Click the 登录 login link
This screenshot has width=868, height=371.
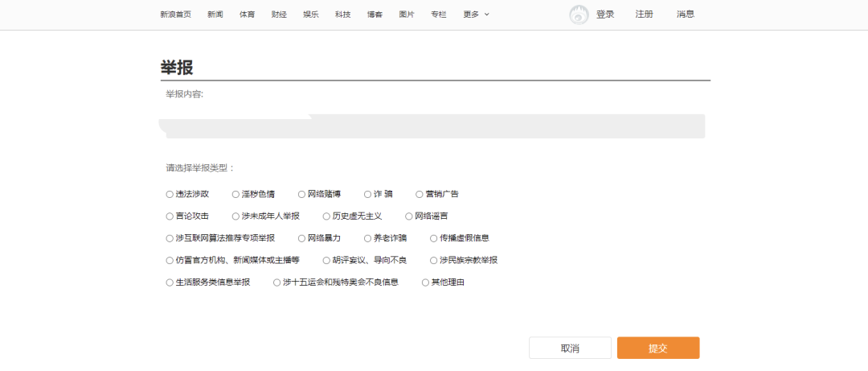tap(605, 14)
